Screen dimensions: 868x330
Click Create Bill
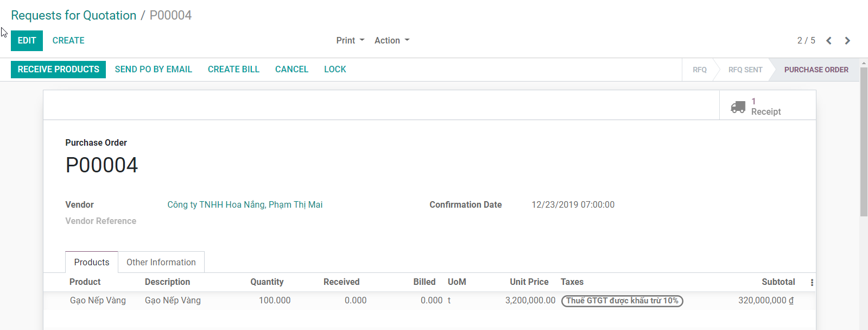[233, 70]
